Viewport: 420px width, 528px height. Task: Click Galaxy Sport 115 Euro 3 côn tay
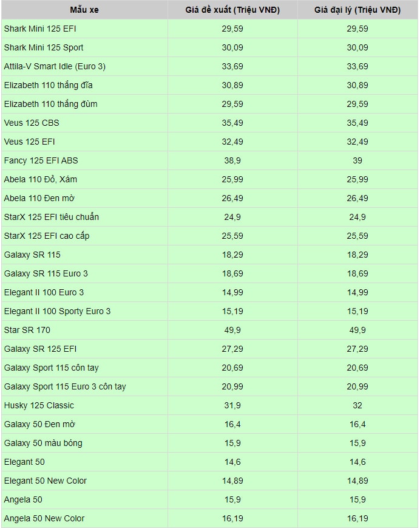(65, 386)
